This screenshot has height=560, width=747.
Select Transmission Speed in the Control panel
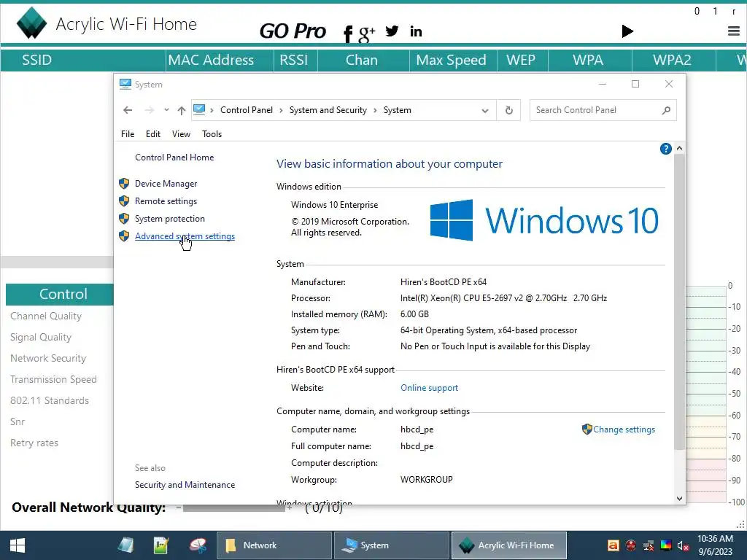(x=53, y=379)
